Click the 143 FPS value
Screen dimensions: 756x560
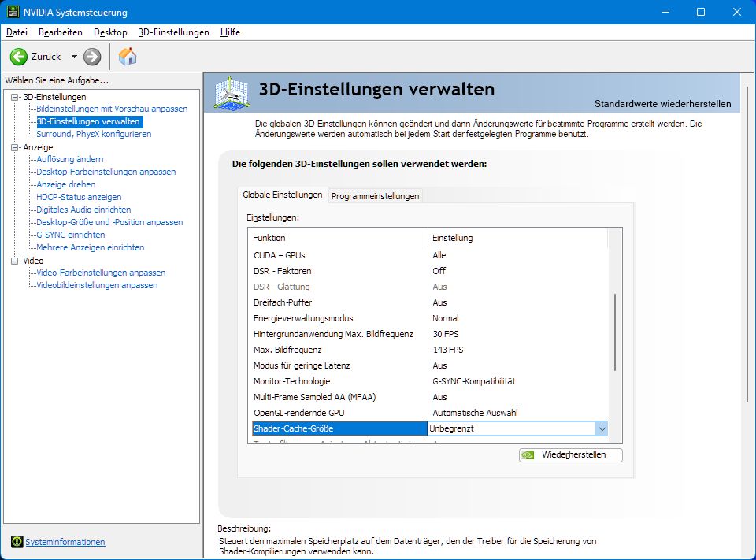(x=448, y=350)
